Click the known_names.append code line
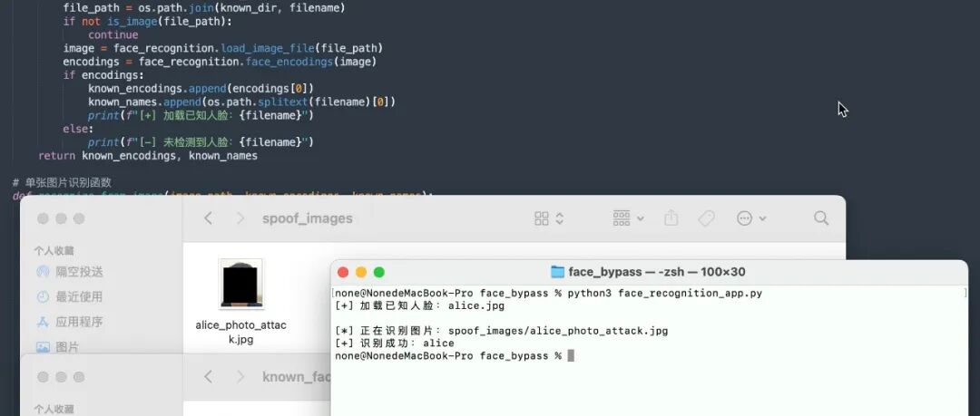This screenshot has height=416, width=980. point(242,102)
